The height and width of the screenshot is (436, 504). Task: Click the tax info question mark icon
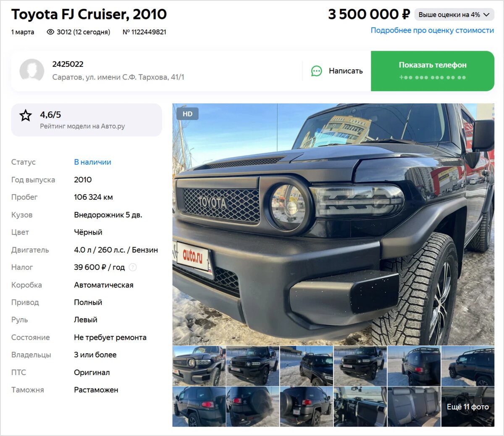(x=133, y=267)
